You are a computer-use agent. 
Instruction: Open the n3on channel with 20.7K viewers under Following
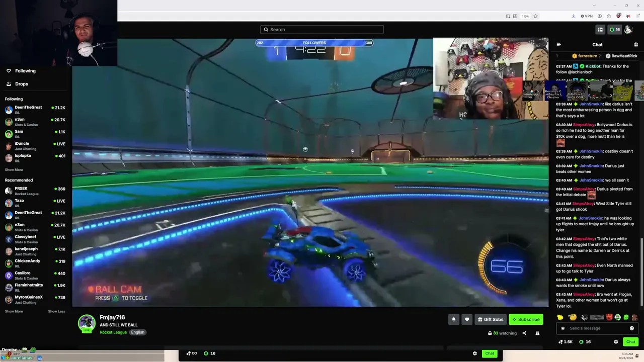pos(35,122)
